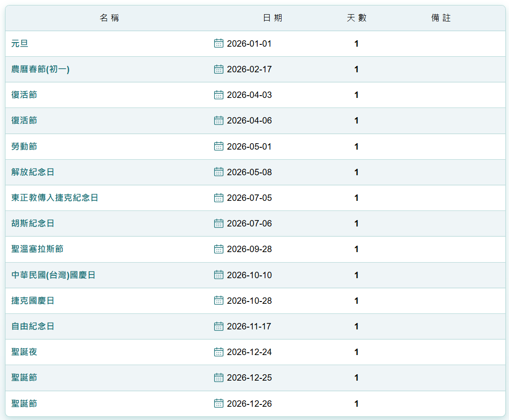Click the 名稱 column header
The width and height of the screenshot is (509, 420).
(x=109, y=18)
